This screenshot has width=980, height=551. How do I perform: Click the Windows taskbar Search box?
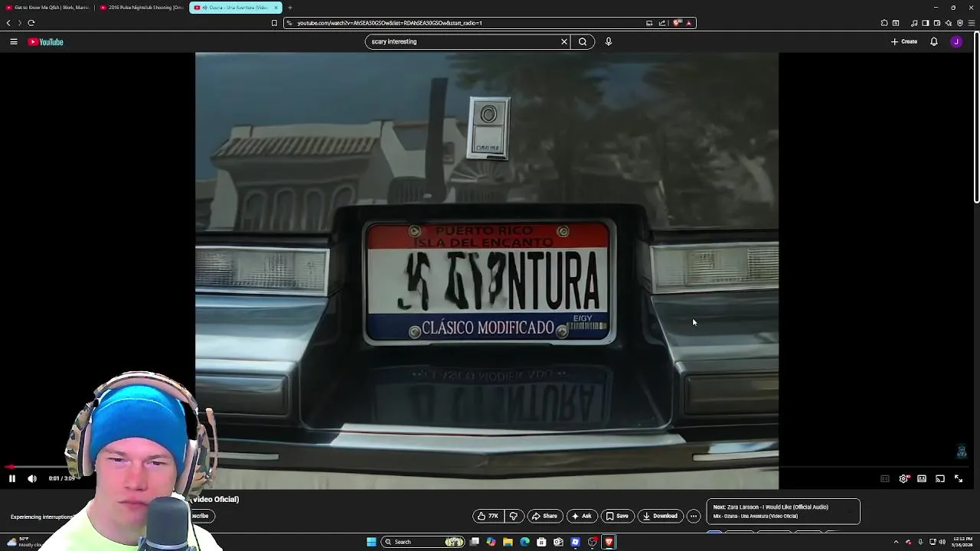tap(424, 542)
